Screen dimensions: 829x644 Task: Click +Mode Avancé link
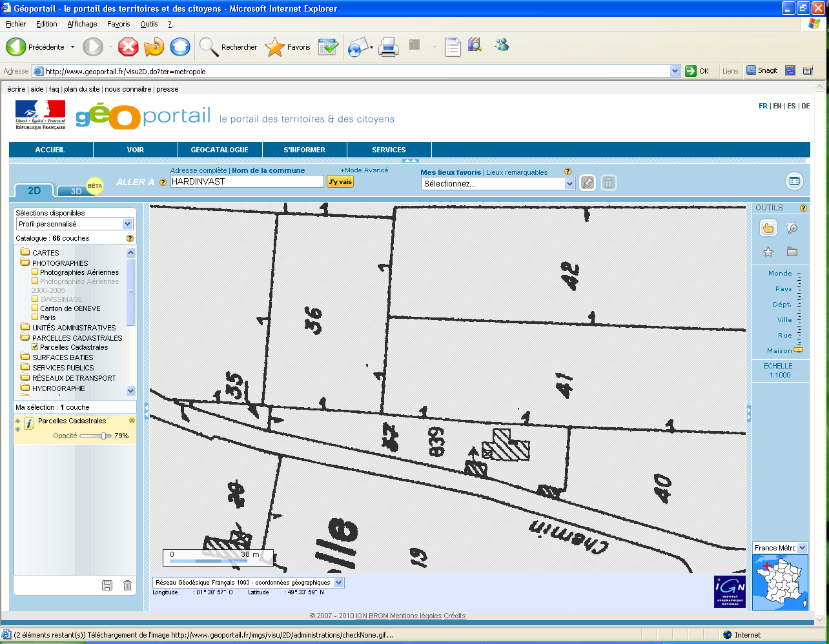click(365, 170)
